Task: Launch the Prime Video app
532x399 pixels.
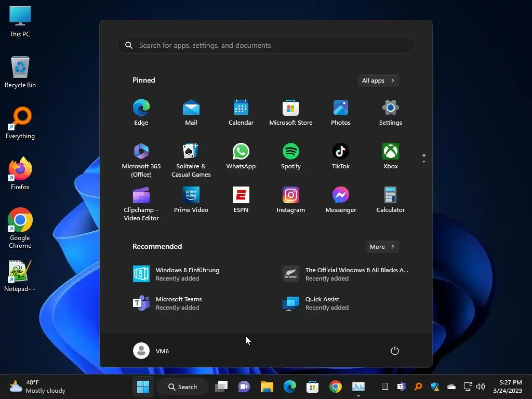Action: click(x=191, y=200)
